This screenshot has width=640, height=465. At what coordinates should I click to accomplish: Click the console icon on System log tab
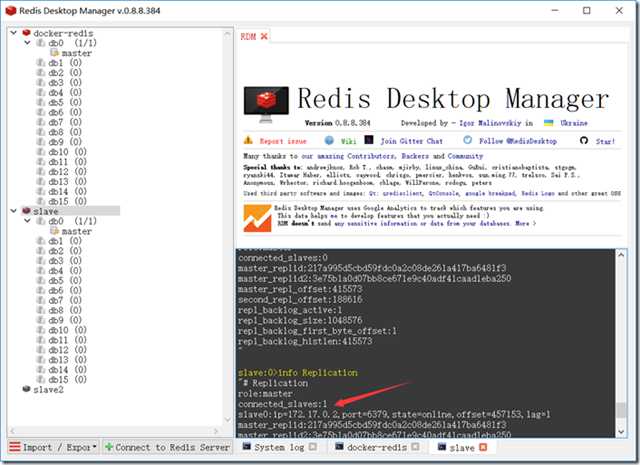[247, 446]
